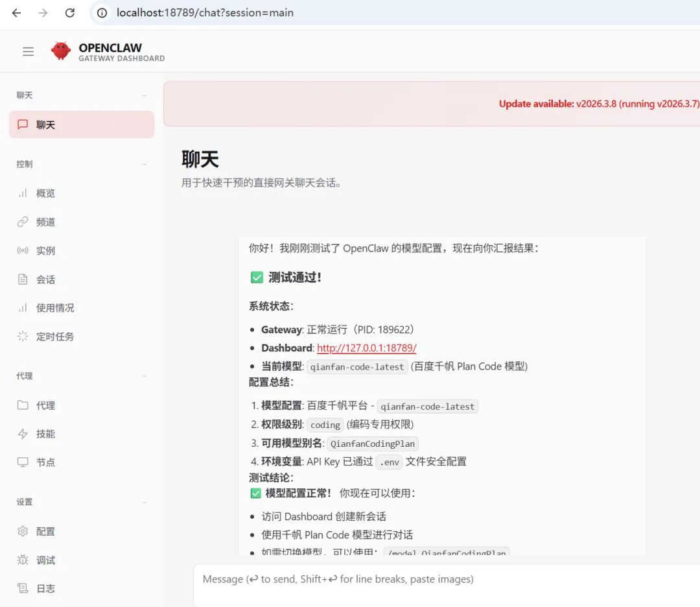Toggle the hamburger sidebar menu
Viewport: 700px width, 607px height.
[28, 51]
